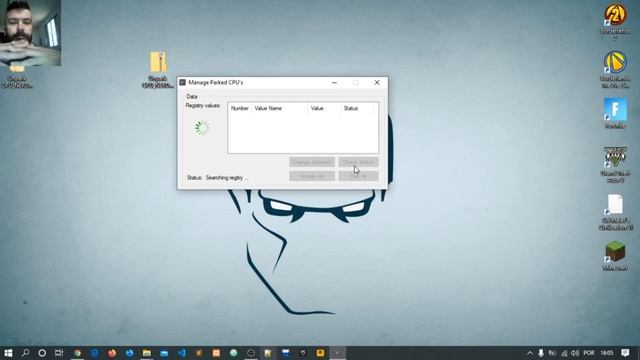Click the Manage Parked CPU's title bar icon
Viewport: 640px width, 360px height.
tap(182, 82)
